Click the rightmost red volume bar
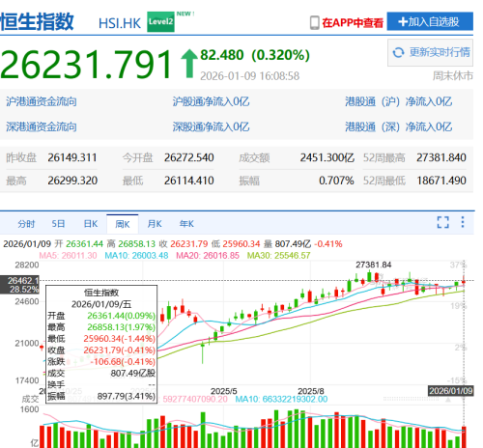 pyautogui.click(x=464, y=437)
